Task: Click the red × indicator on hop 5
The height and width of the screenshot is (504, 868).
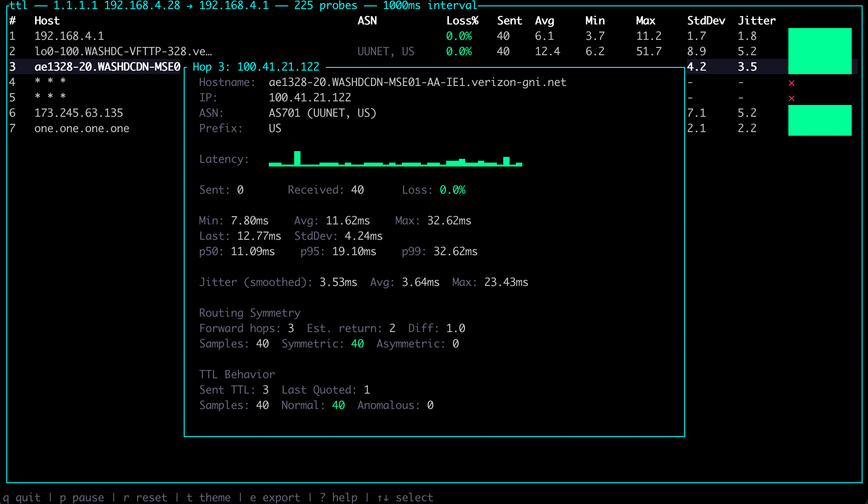Action: pos(791,97)
